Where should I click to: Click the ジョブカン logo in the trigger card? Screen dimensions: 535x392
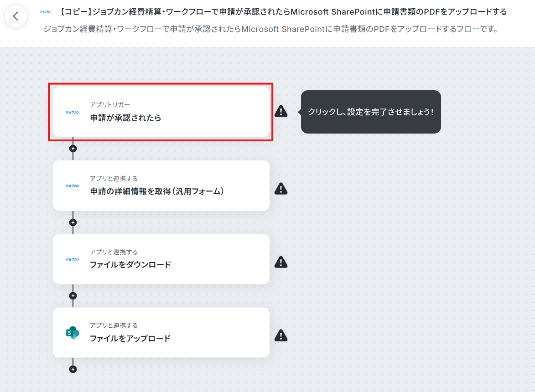(x=73, y=112)
